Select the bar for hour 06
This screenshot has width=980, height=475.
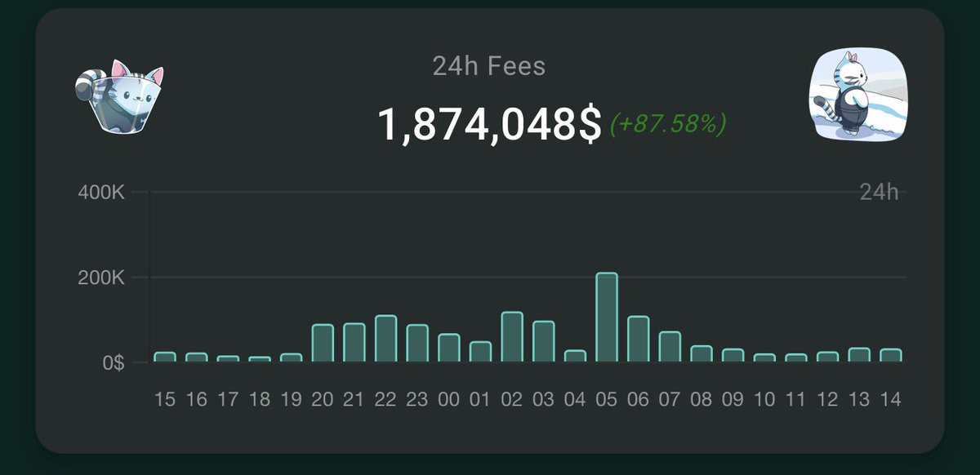pyautogui.click(x=639, y=340)
